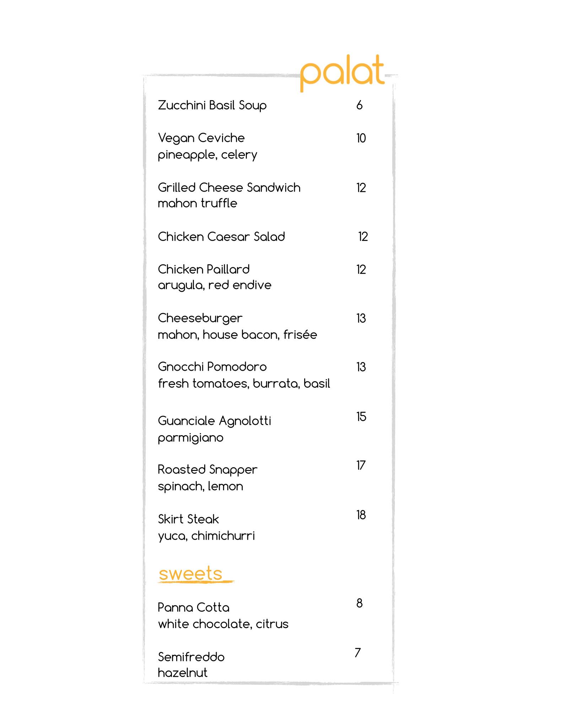This screenshot has height=728, width=562.
Task: Select Chicken Caesar Salad text
Action: click(221, 237)
